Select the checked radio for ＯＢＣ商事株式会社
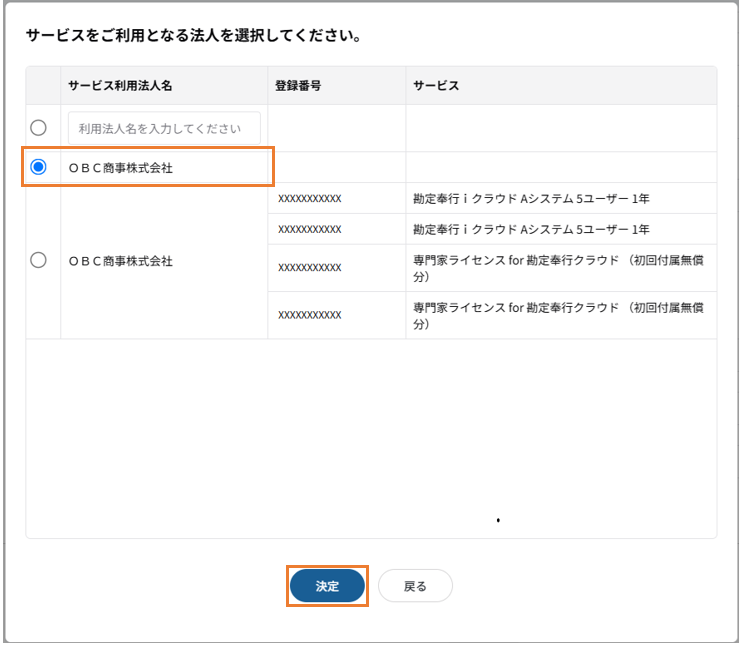The width and height of the screenshot is (740, 645). 38,167
